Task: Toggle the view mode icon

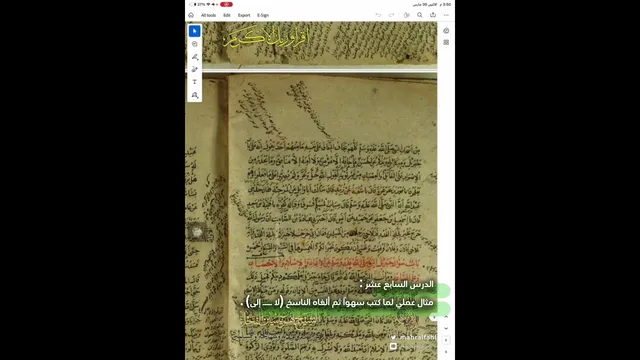Action: click(x=407, y=15)
